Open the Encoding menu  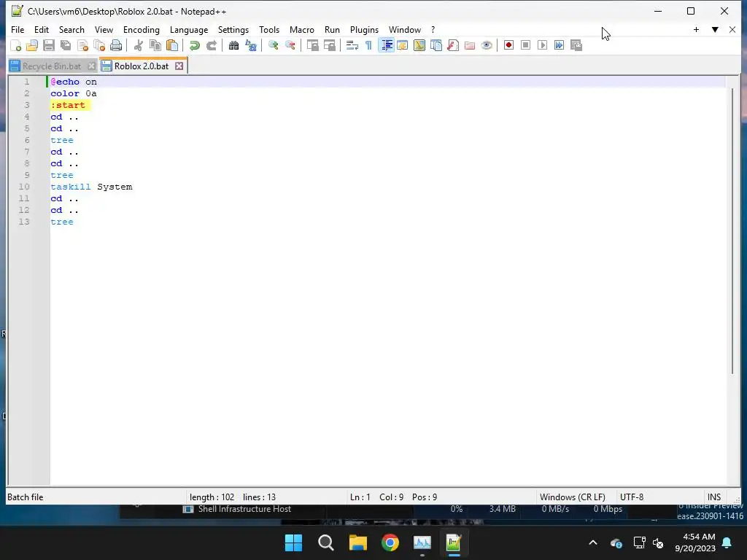pos(141,29)
